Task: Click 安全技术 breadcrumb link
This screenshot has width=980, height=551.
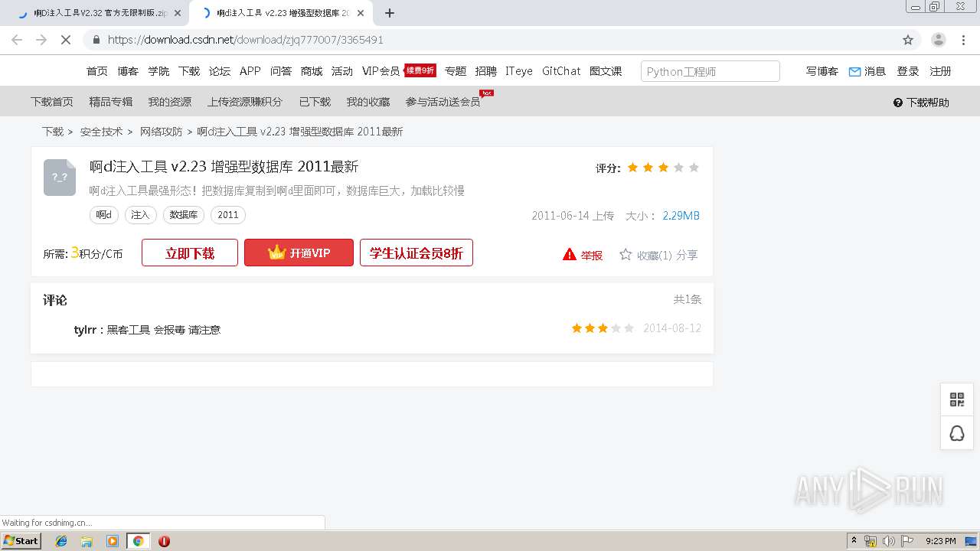Action: pos(102,132)
